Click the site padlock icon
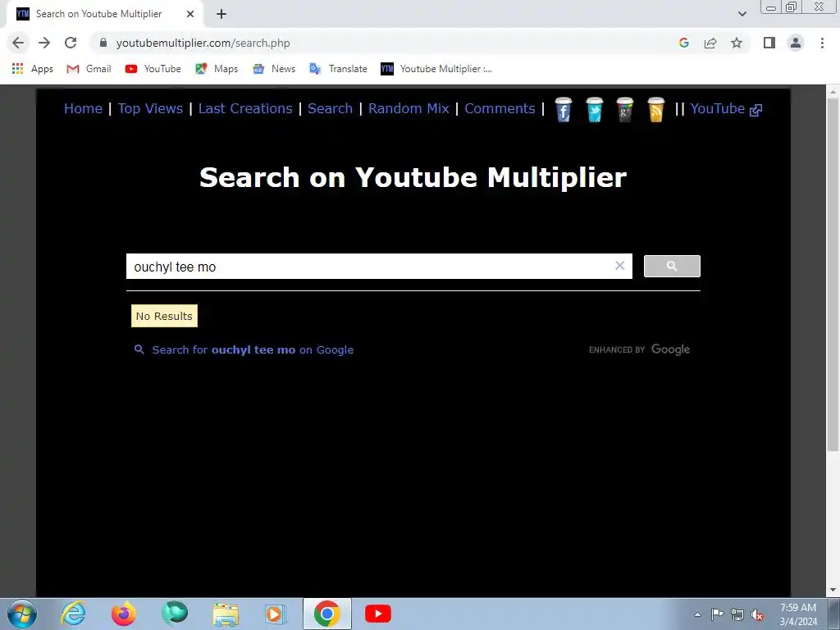 103,43
